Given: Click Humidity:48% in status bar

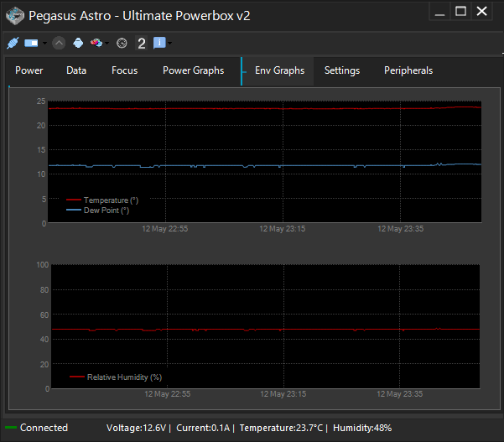Looking at the screenshot, I should click(x=362, y=428).
